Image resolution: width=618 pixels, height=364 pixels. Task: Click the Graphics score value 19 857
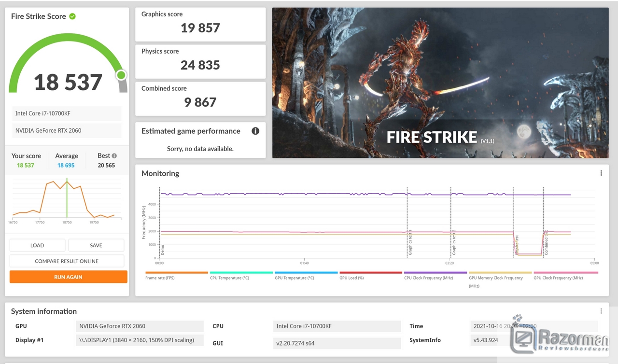[x=200, y=28]
